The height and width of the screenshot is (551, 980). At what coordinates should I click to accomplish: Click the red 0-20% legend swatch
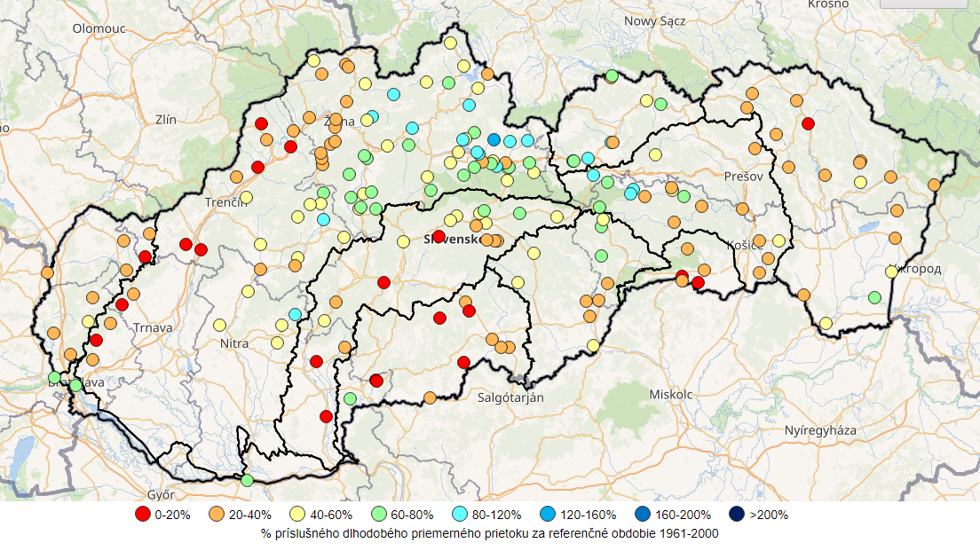pos(142,514)
